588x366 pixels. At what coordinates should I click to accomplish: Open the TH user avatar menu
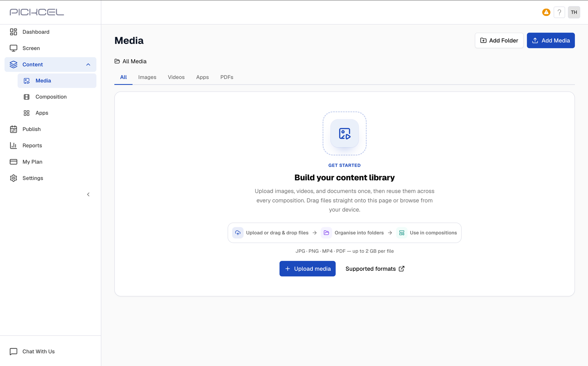coord(574,12)
